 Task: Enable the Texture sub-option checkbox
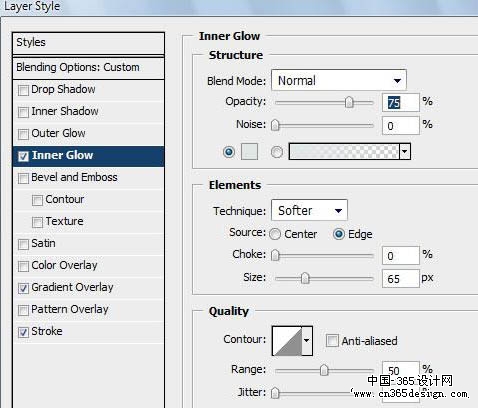point(37,222)
